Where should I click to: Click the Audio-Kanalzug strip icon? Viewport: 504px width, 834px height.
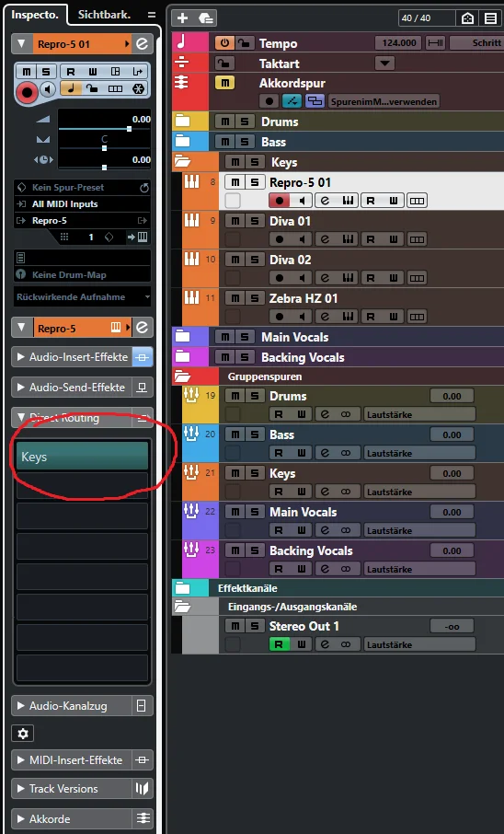pos(141,706)
